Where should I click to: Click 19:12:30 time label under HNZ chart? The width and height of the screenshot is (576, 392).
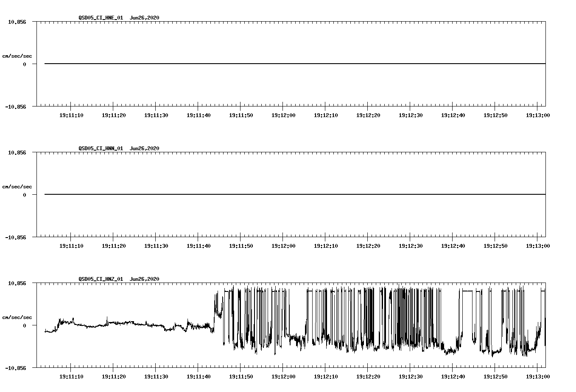pos(411,377)
